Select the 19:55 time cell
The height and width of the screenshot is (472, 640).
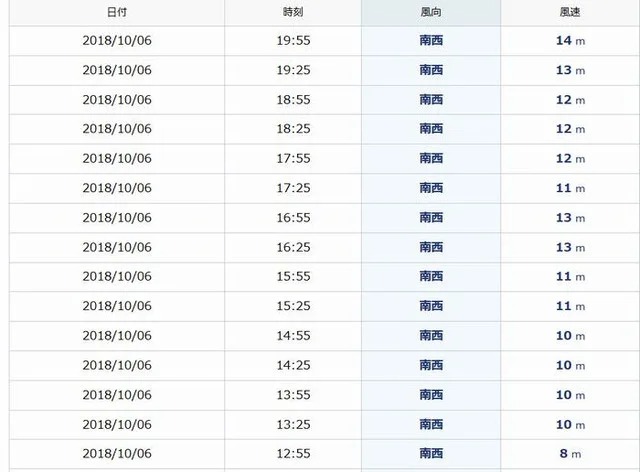point(293,40)
